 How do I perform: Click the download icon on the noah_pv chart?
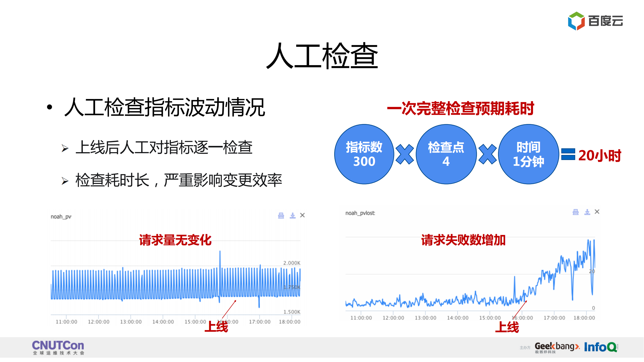click(292, 215)
